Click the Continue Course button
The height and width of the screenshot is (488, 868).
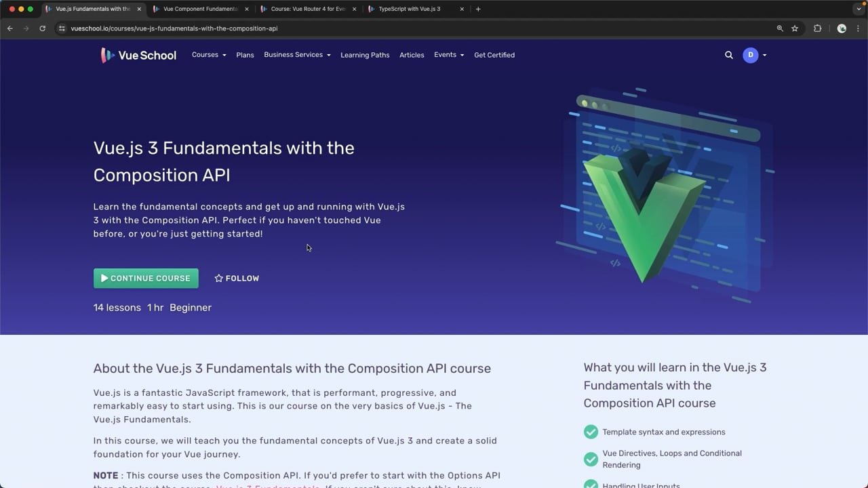pyautogui.click(x=146, y=278)
